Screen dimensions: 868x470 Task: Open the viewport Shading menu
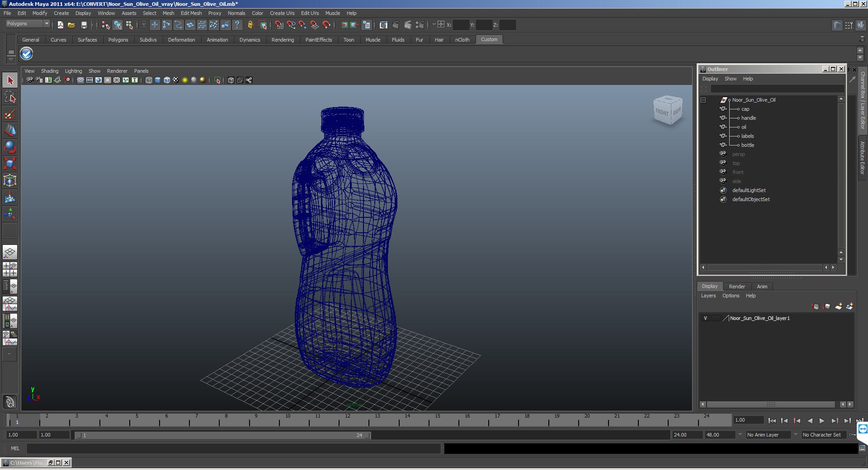50,71
